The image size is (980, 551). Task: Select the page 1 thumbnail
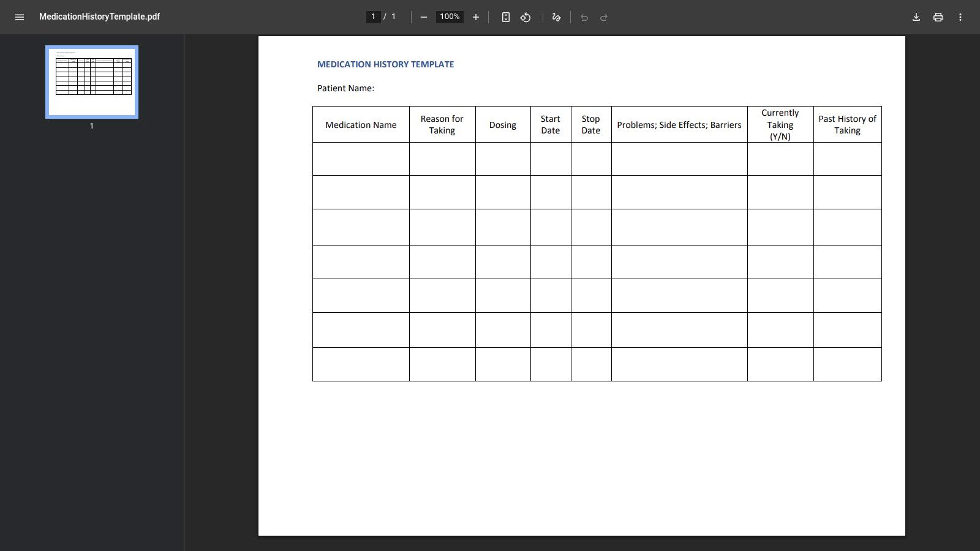91,81
